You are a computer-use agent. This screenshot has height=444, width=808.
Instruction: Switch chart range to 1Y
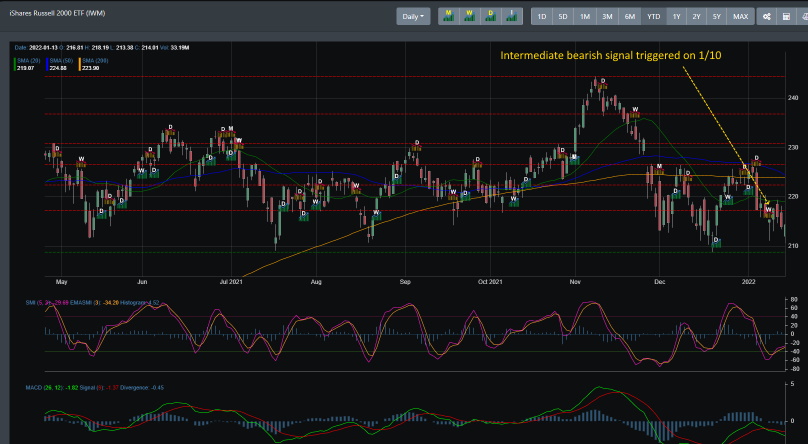(x=676, y=16)
